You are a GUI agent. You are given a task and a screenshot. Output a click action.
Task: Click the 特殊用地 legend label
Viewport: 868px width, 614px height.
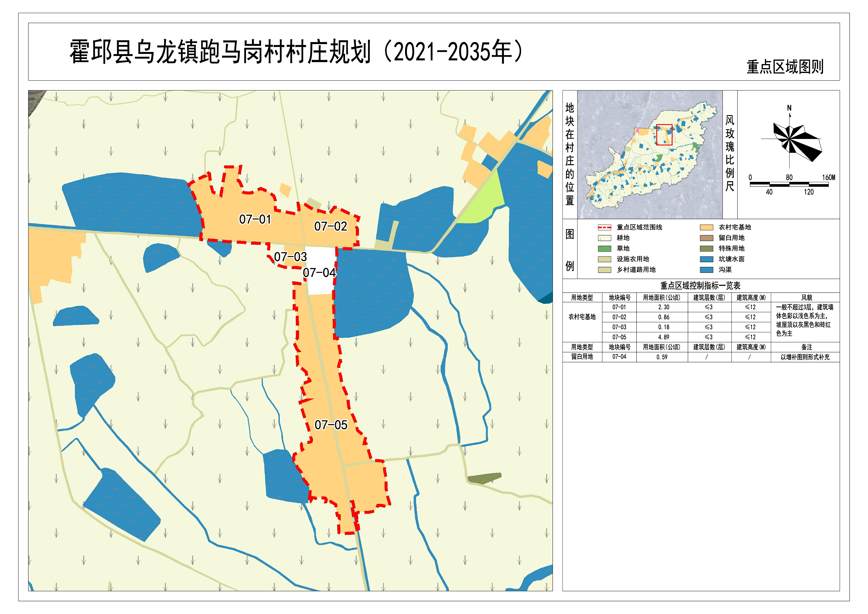[x=732, y=248]
